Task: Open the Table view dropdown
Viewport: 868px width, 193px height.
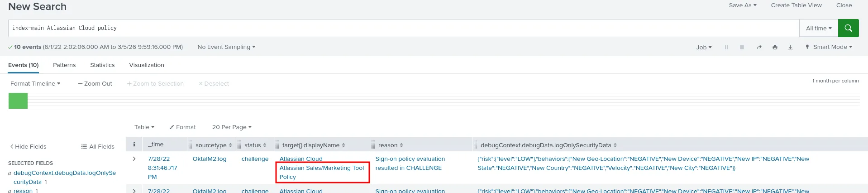Action: pos(144,127)
